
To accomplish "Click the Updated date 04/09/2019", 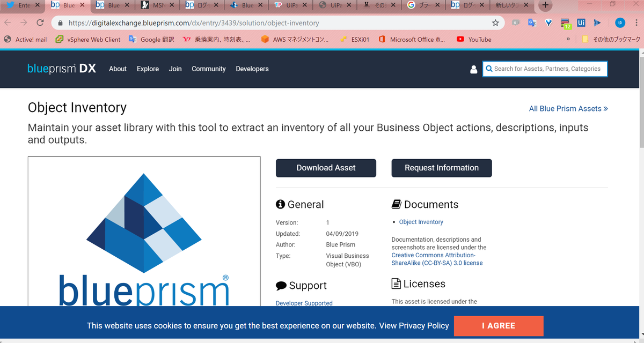I will [x=342, y=234].
